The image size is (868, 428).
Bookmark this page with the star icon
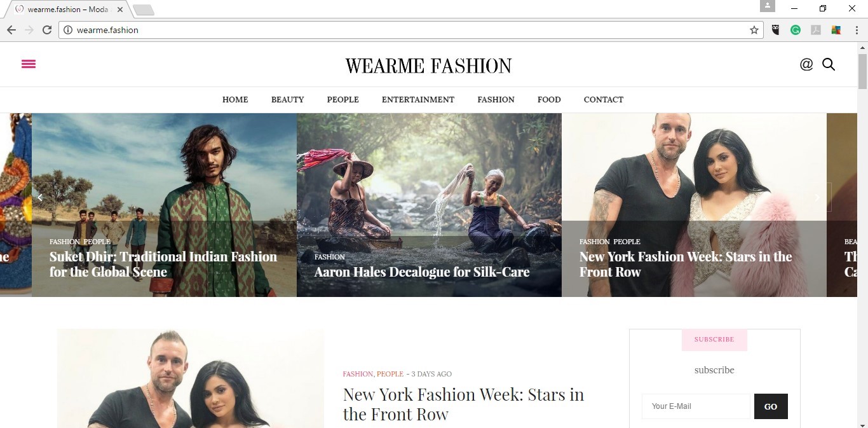click(754, 30)
